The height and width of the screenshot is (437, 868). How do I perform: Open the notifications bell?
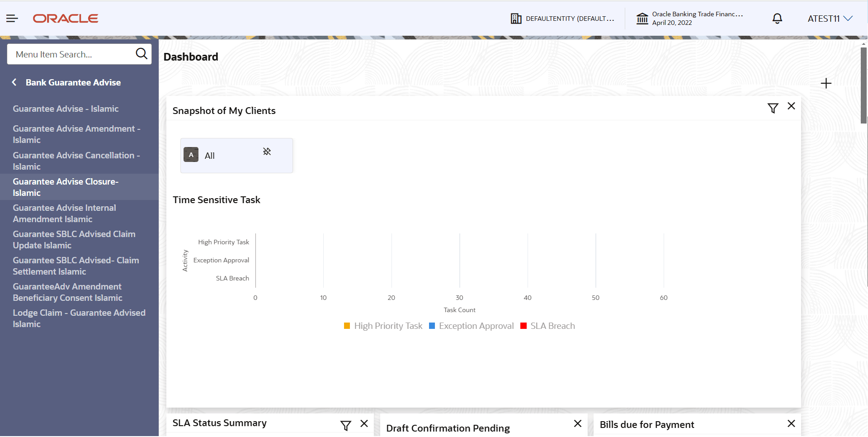[x=777, y=19]
